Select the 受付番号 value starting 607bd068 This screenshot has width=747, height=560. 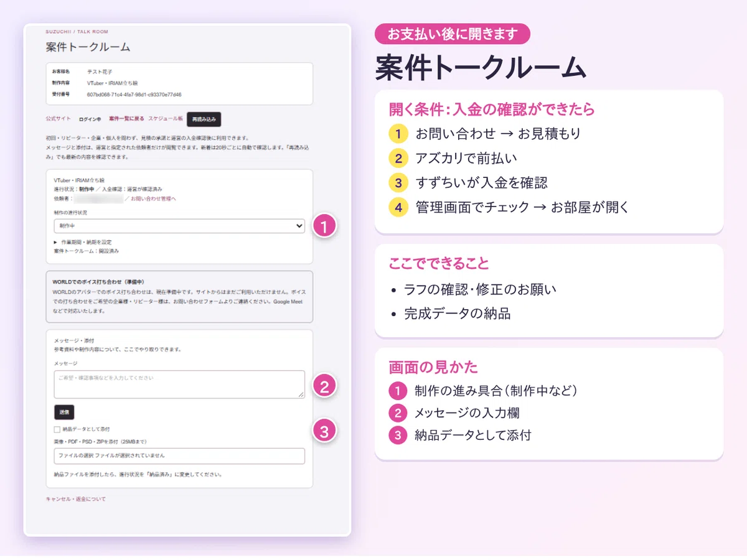[134, 94]
